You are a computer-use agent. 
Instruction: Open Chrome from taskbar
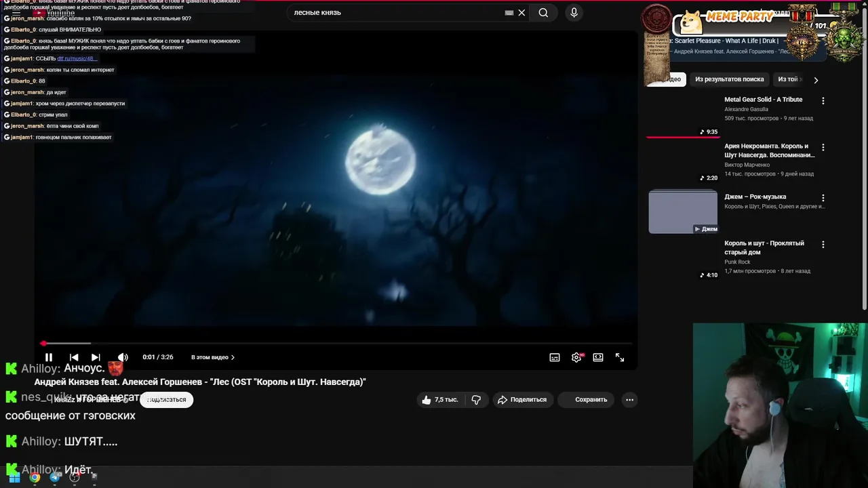pos(35,477)
